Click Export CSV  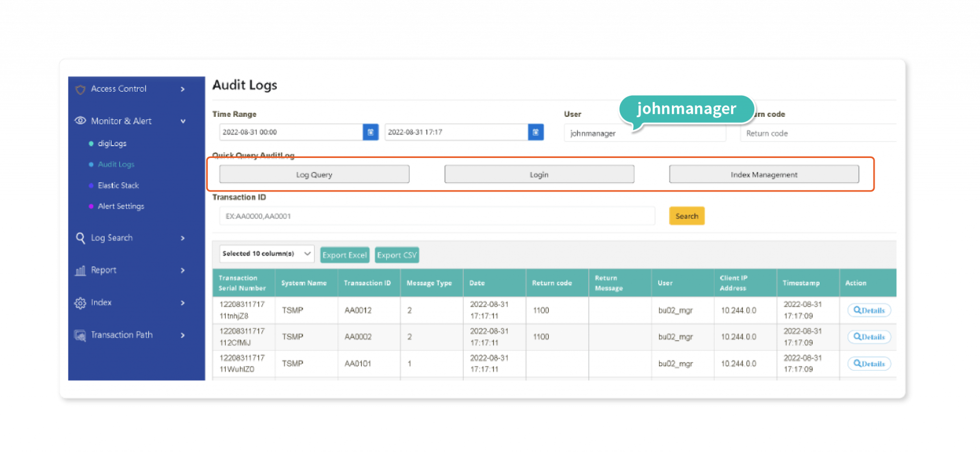[396, 255]
